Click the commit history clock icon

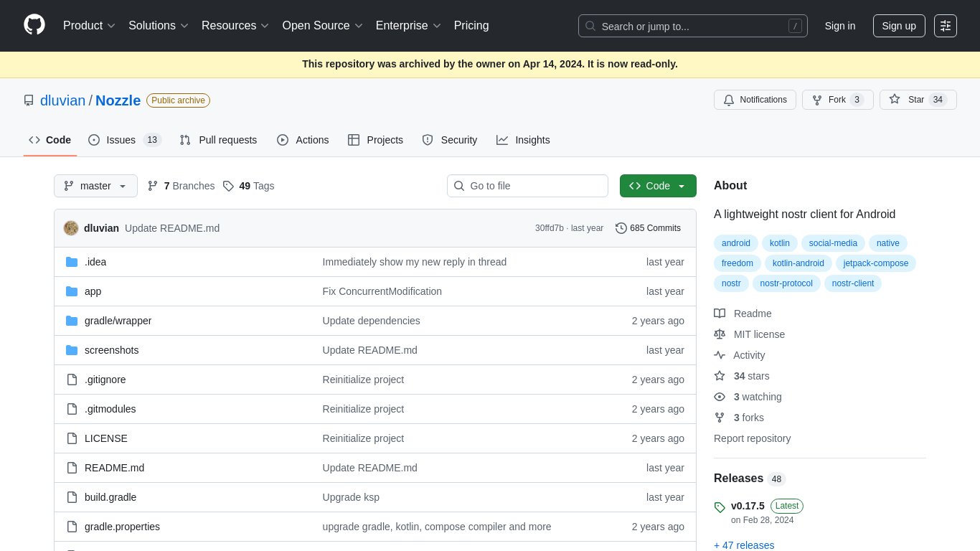(x=621, y=228)
